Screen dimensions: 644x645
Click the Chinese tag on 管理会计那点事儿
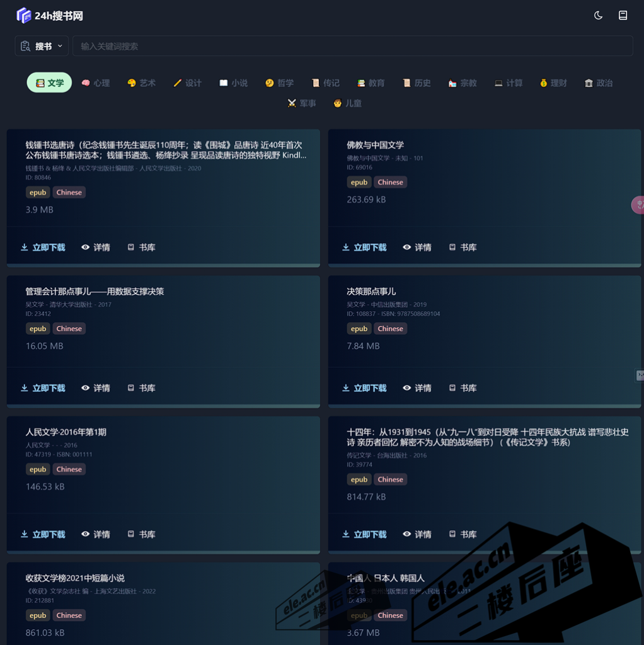(69, 328)
